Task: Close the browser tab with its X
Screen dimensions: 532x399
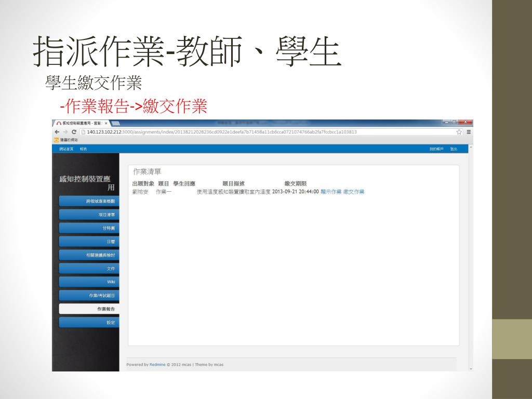Action: click(106, 124)
